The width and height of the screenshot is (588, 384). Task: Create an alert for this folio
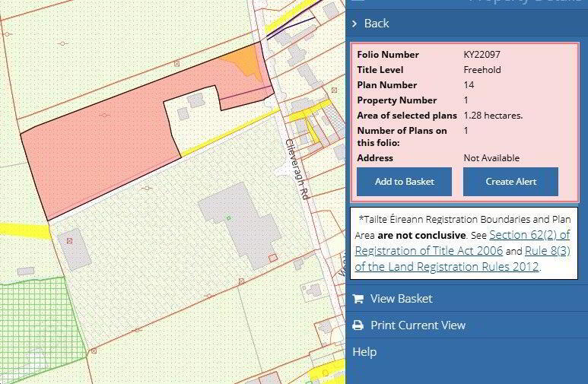coord(510,182)
